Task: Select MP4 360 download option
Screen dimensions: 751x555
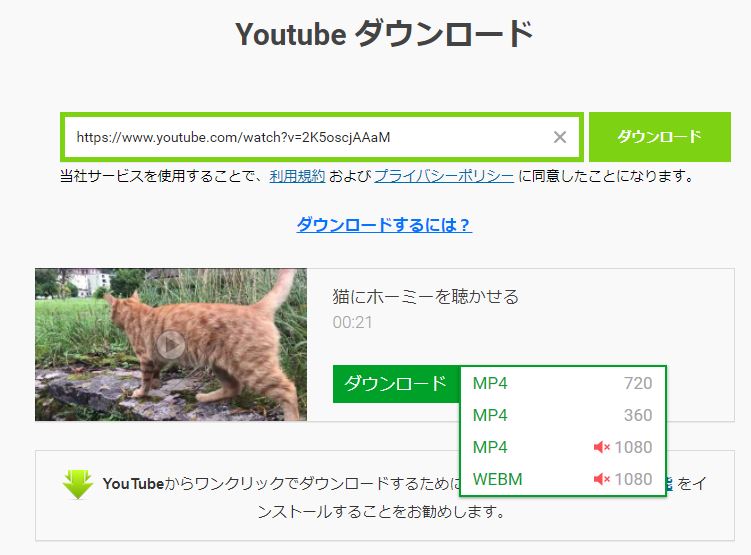Action: coord(563,415)
